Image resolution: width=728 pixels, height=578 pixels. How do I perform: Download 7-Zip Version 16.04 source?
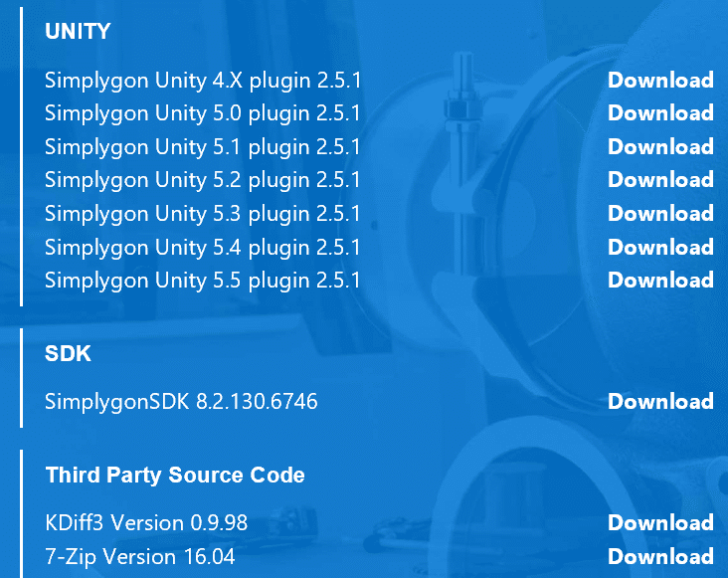[x=660, y=556]
